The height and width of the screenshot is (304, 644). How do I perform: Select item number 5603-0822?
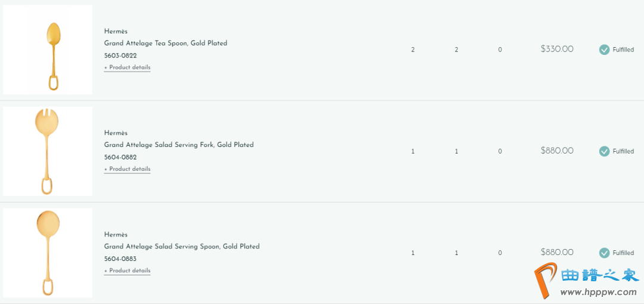click(x=120, y=56)
